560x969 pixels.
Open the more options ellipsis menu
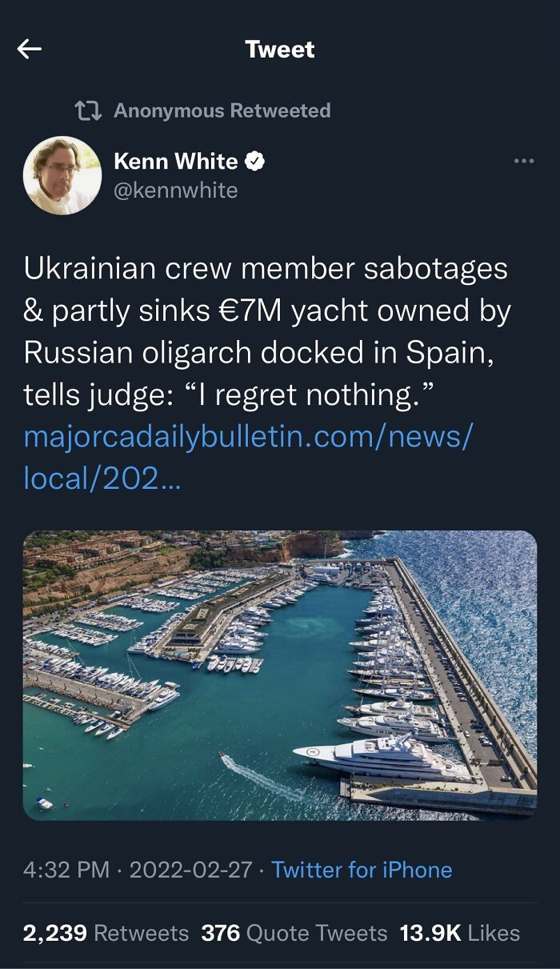[524, 160]
